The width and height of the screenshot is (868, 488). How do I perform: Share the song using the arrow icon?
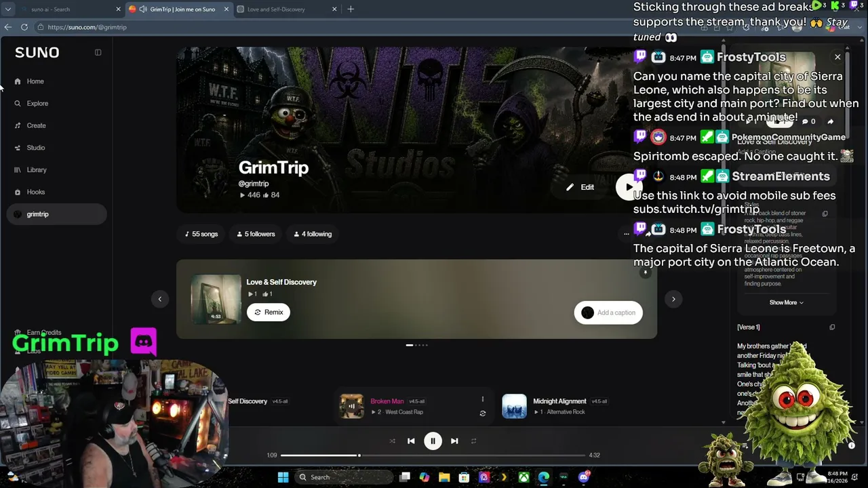831,122
